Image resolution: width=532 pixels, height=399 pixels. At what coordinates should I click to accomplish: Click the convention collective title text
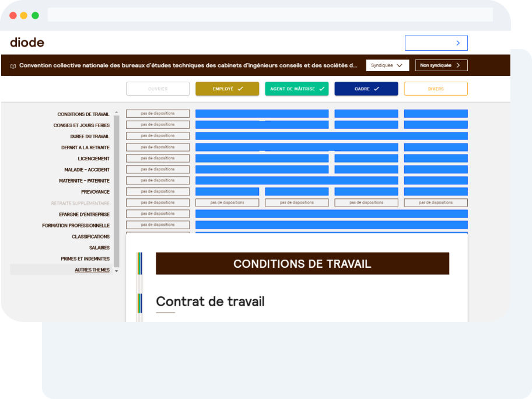click(x=188, y=65)
